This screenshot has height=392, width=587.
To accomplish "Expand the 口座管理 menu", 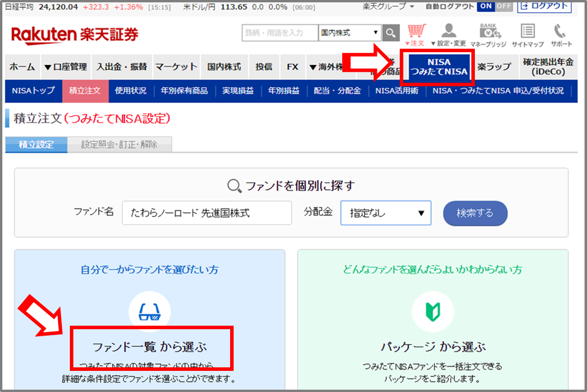I will [x=65, y=67].
